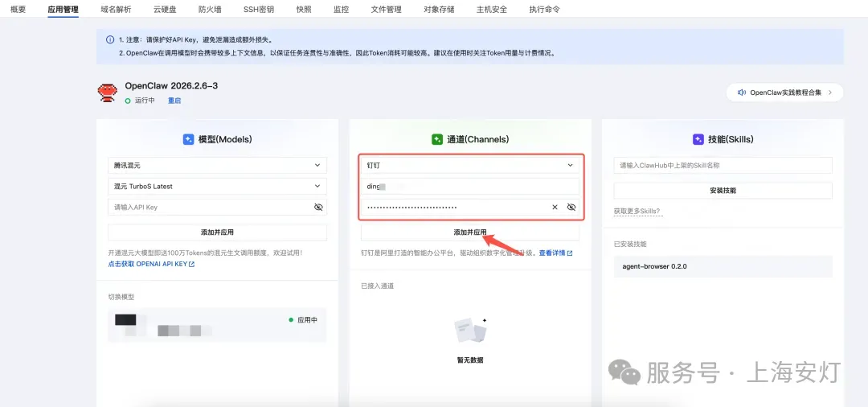The height and width of the screenshot is (407, 868).
Task: Open the 监控 tab
Action: (341, 10)
